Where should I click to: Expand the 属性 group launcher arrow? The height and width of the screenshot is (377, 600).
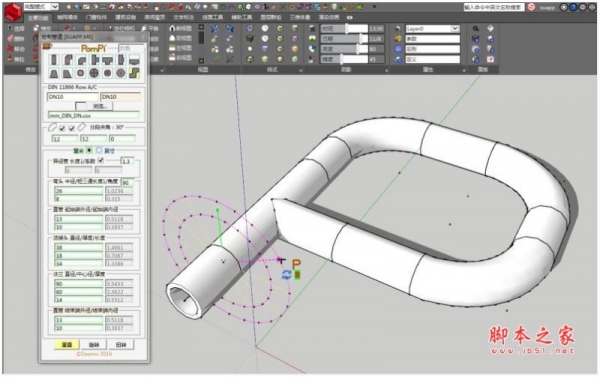click(464, 70)
